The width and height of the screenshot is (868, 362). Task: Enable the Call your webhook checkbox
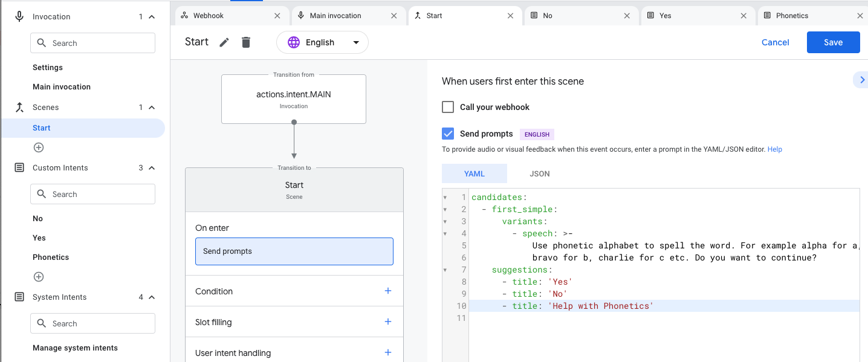click(x=448, y=107)
